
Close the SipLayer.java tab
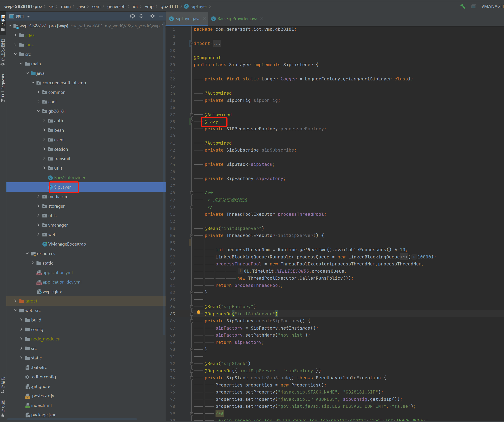pyautogui.click(x=204, y=19)
